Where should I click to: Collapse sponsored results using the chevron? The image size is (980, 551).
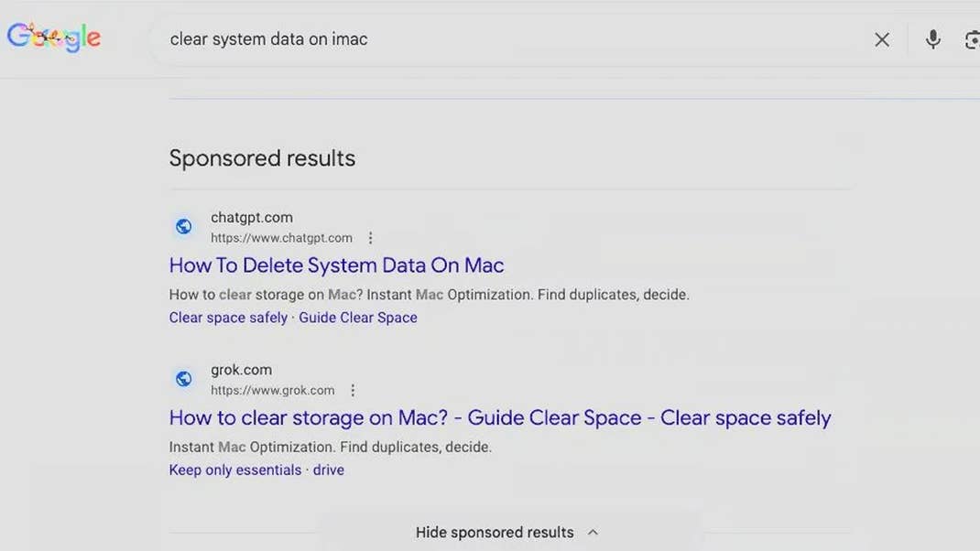click(593, 532)
